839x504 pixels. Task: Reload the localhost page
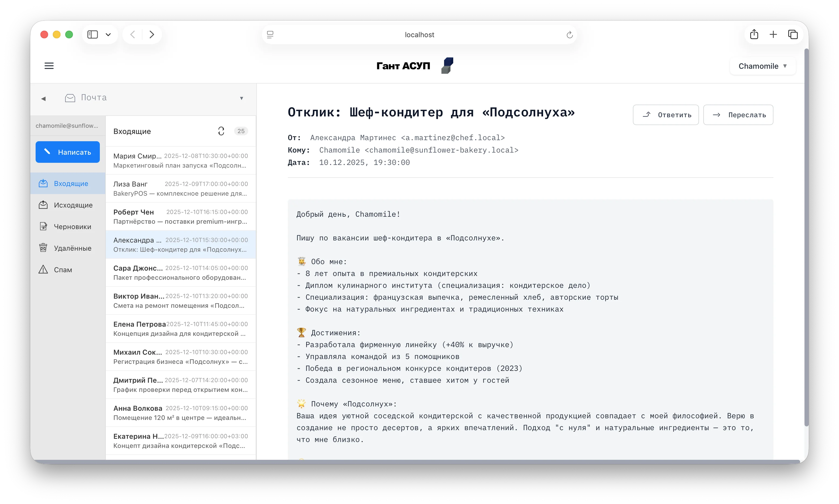point(569,35)
